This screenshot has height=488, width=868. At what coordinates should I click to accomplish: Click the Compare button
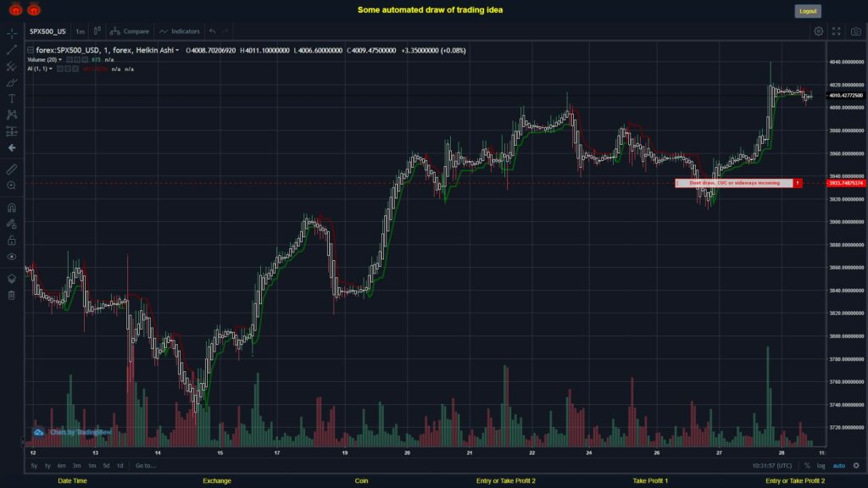pyautogui.click(x=130, y=31)
